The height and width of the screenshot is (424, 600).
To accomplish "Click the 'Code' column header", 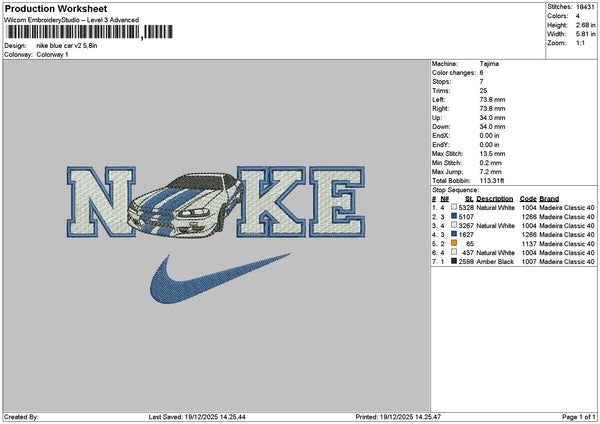I will (x=528, y=199).
